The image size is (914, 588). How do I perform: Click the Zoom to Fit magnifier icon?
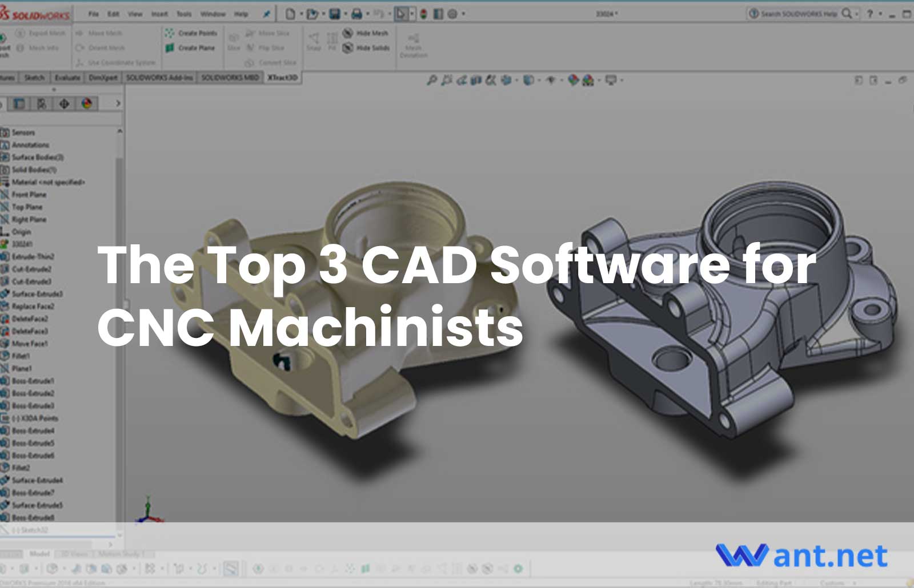[432, 80]
